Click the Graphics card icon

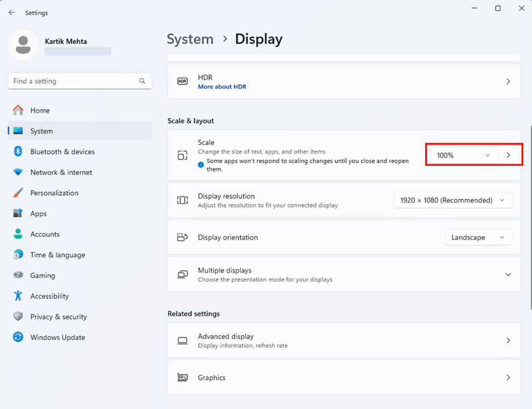182,377
